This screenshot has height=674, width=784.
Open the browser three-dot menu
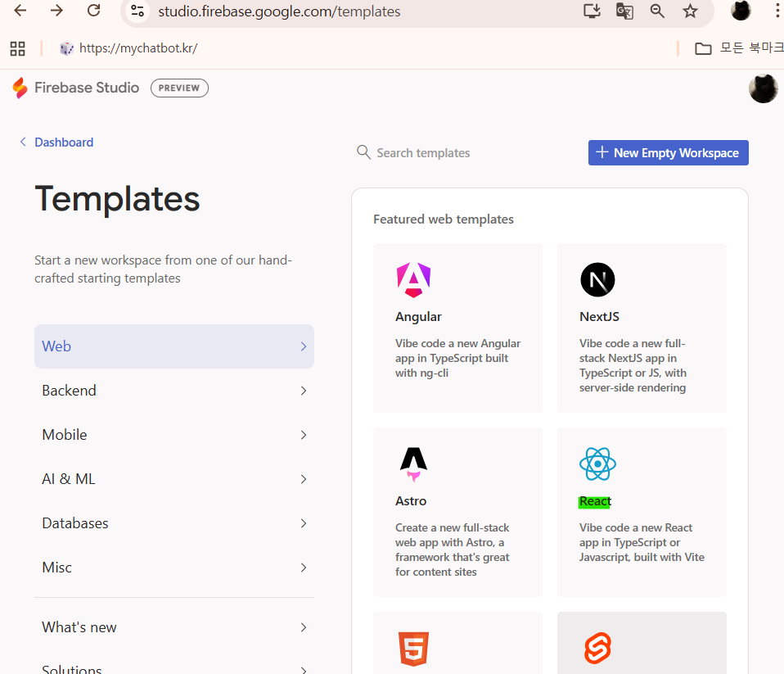coord(777,11)
